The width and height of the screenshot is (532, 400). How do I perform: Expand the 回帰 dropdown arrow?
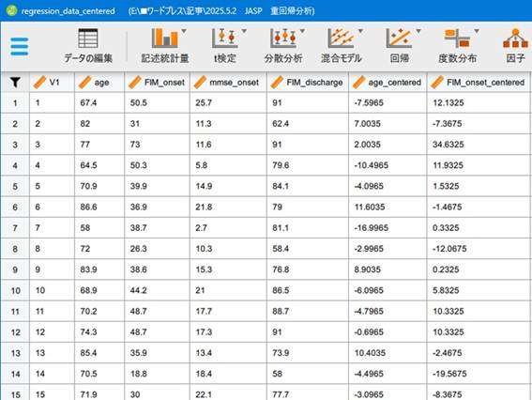coord(418,31)
